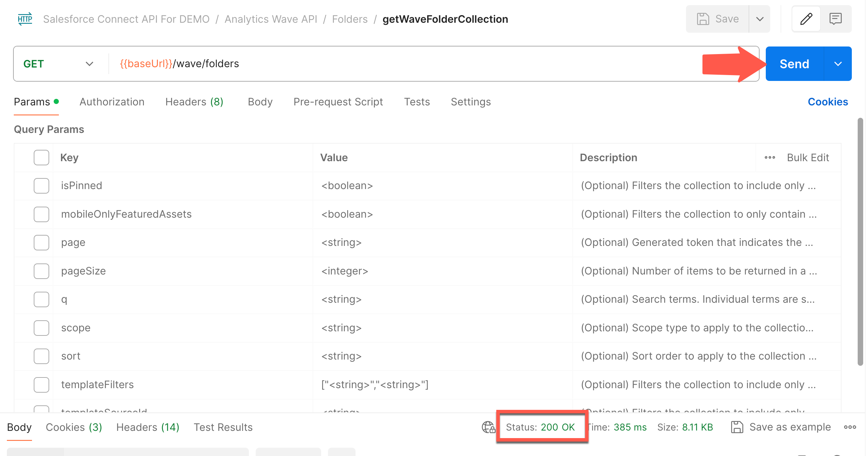Click the Send button

(795, 64)
